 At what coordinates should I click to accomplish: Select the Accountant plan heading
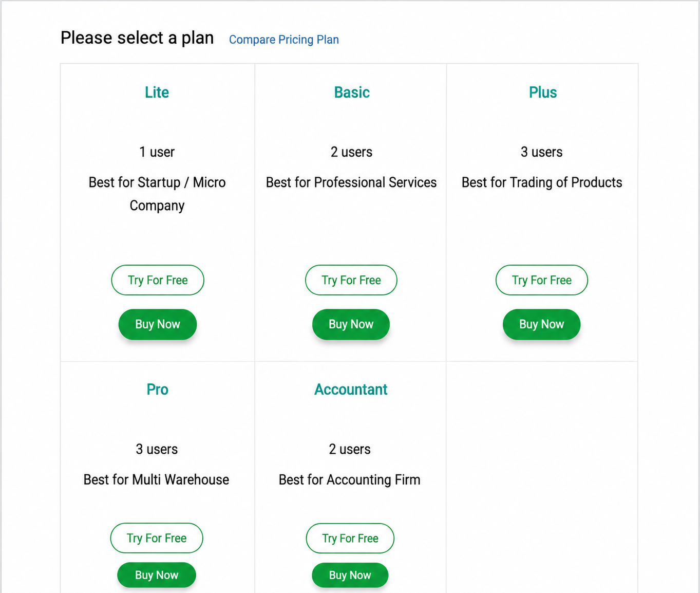[x=351, y=390]
